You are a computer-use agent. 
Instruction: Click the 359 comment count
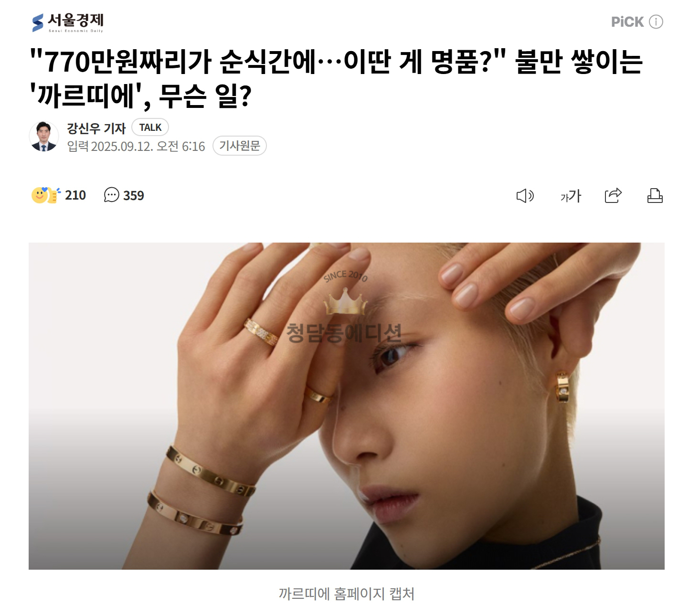point(134,195)
